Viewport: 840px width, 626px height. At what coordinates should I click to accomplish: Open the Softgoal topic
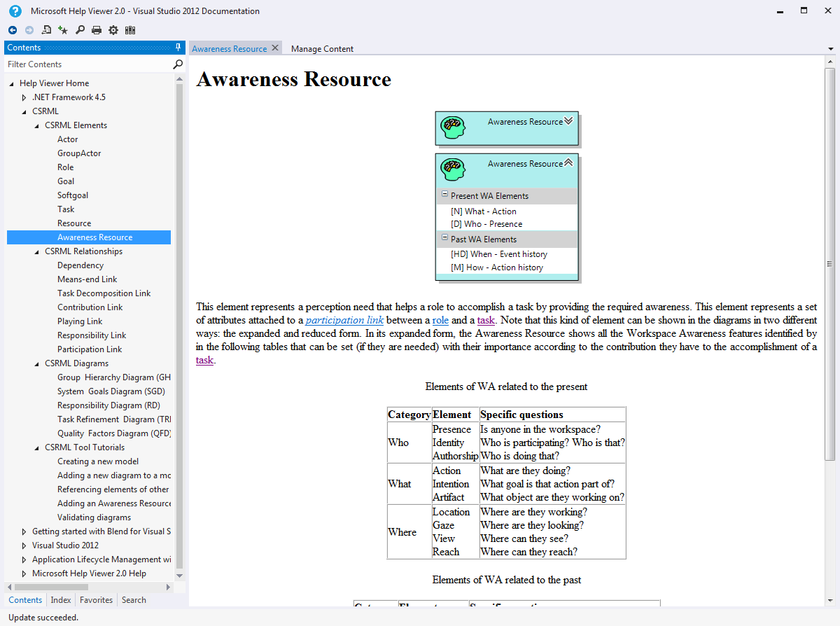(x=73, y=195)
